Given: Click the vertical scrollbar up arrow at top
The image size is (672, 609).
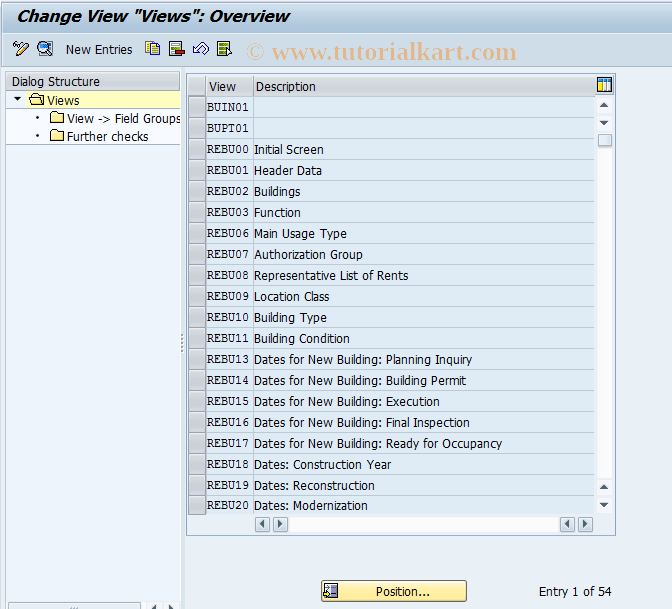Looking at the screenshot, I should (604, 105).
